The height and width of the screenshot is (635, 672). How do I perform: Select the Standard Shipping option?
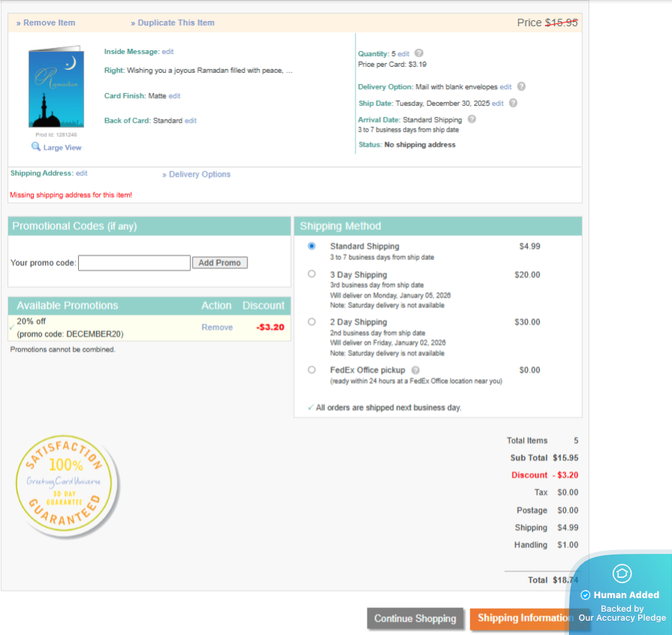pos(312,246)
